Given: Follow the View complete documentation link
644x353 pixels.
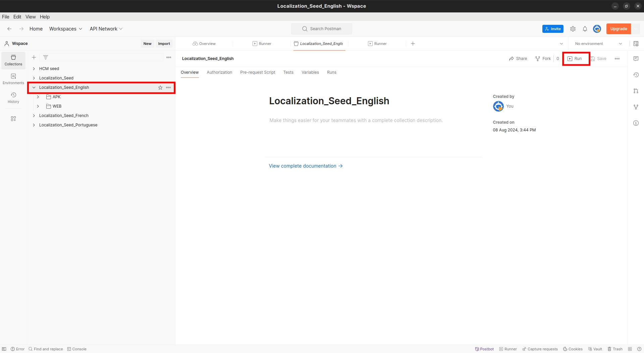Looking at the screenshot, I should [x=306, y=166].
